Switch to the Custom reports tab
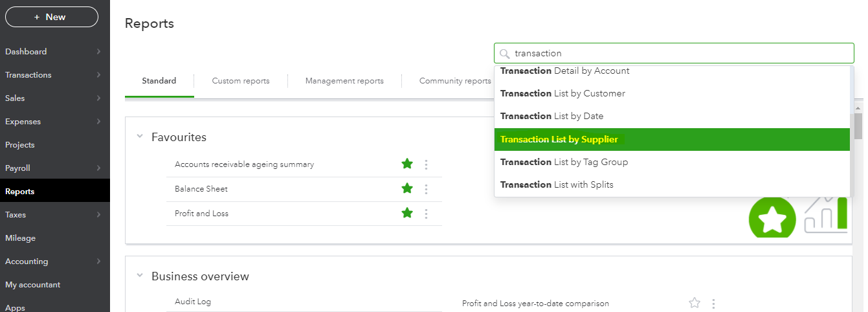Image resolution: width=868 pixels, height=312 pixels. (x=241, y=81)
